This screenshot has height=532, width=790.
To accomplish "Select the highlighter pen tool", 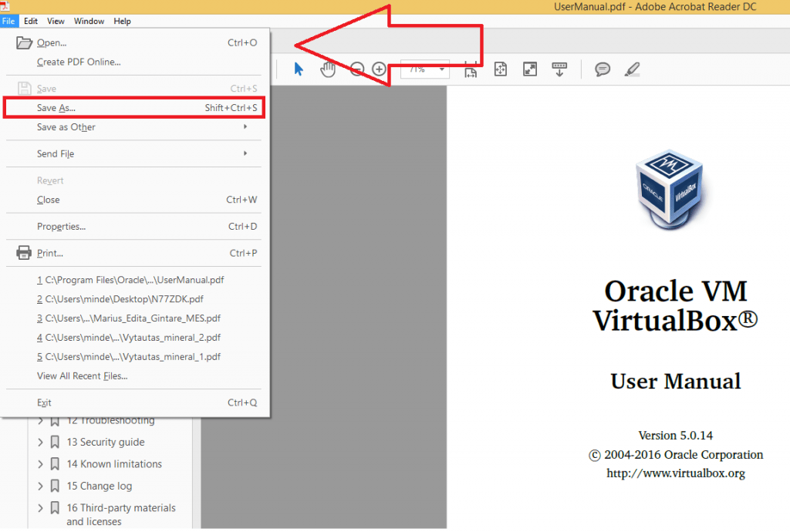I will pyautogui.click(x=633, y=69).
